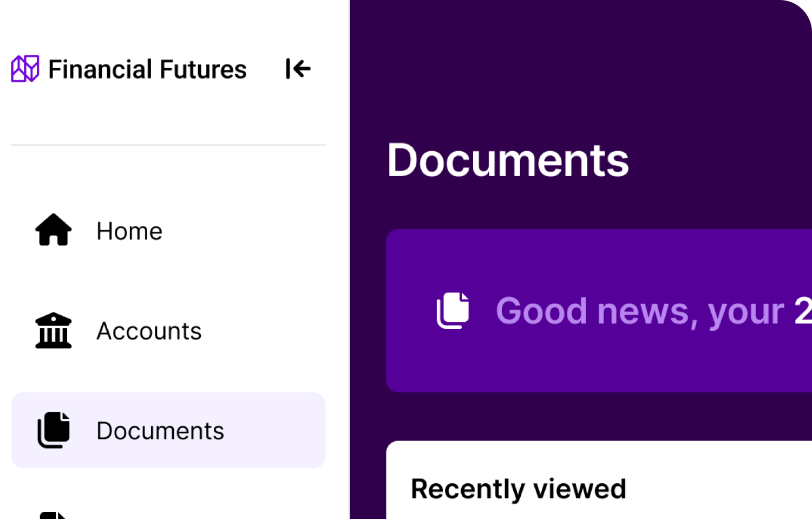Click the empty sidebar space below the brand name
The width and height of the screenshot is (812, 519).
pyautogui.click(x=162, y=114)
